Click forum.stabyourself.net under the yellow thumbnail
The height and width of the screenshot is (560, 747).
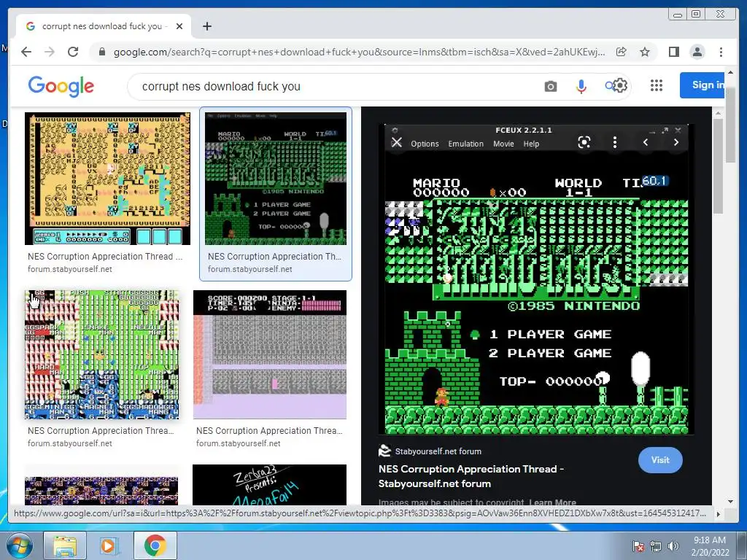(70, 269)
